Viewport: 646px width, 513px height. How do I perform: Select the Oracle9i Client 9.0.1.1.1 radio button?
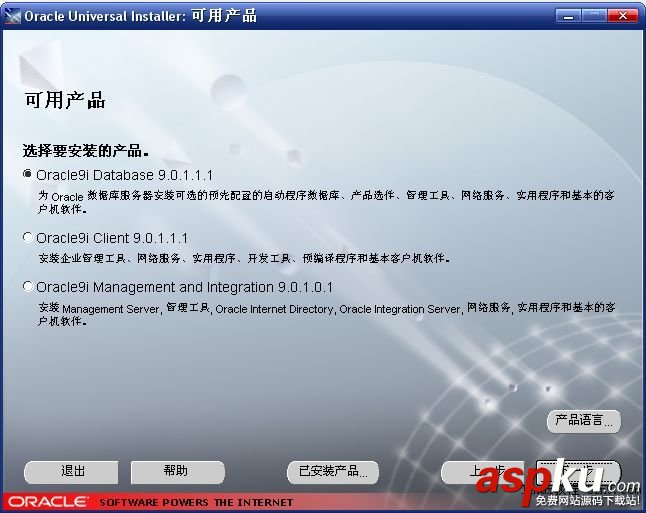click(28, 237)
